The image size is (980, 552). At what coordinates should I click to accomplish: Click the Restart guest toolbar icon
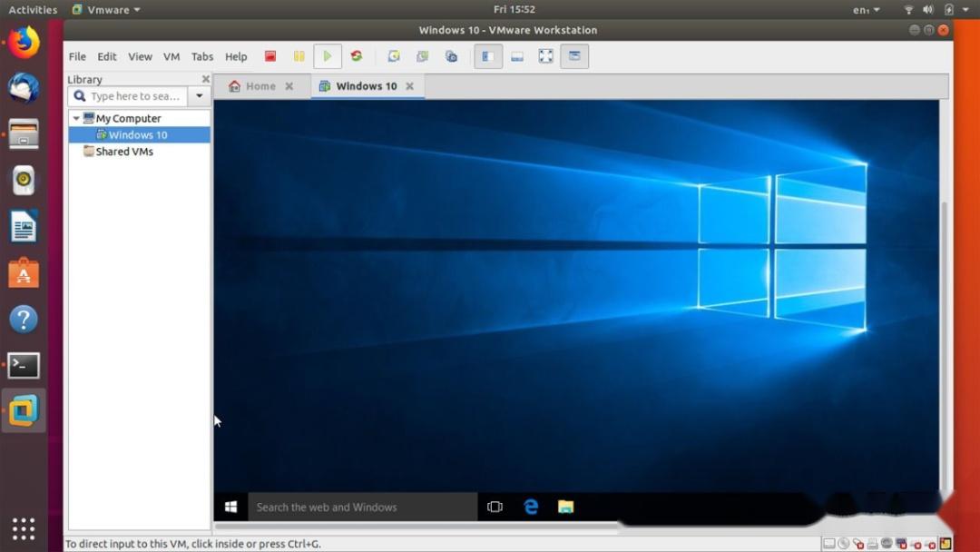tap(357, 56)
